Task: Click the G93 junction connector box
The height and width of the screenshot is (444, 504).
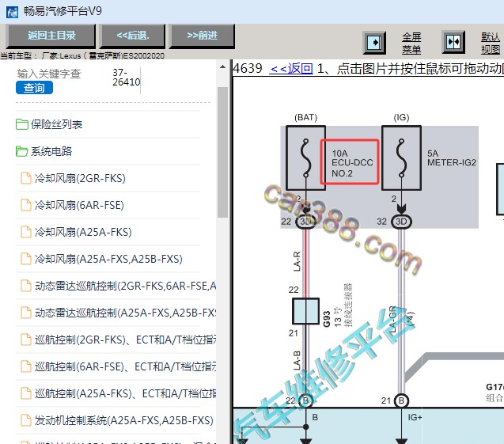Action: tap(305, 311)
